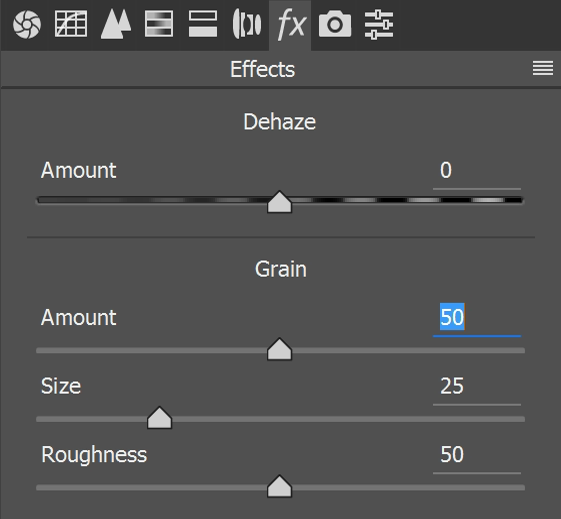Open the Camera Calibration camera icon
This screenshot has height=519, width=561.
(x=335, y=24)
